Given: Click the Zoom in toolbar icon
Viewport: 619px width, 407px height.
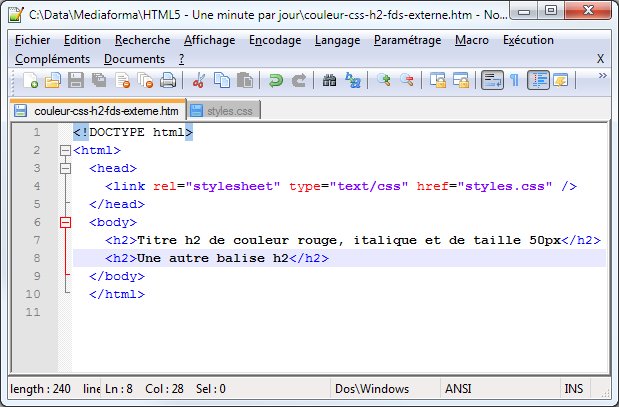Looking at the screenshot, I should tap(384, 81).
